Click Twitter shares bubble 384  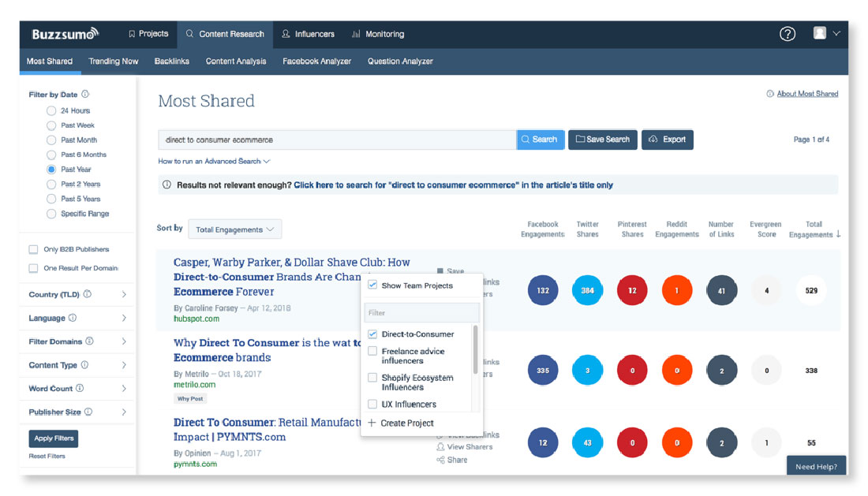point(587,290)
